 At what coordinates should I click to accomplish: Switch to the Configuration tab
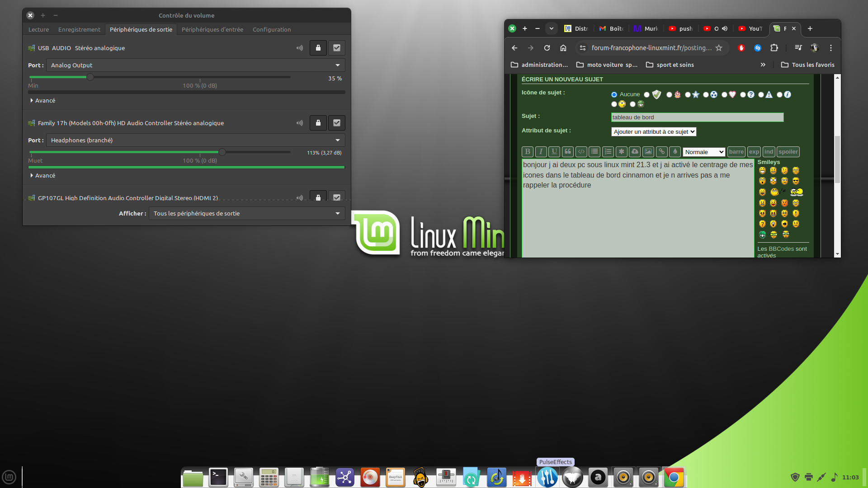click(x=272, y=29)
